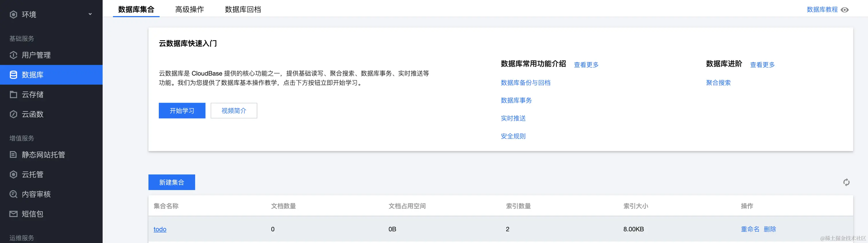Click the 0B document space cell

point(392,229)
